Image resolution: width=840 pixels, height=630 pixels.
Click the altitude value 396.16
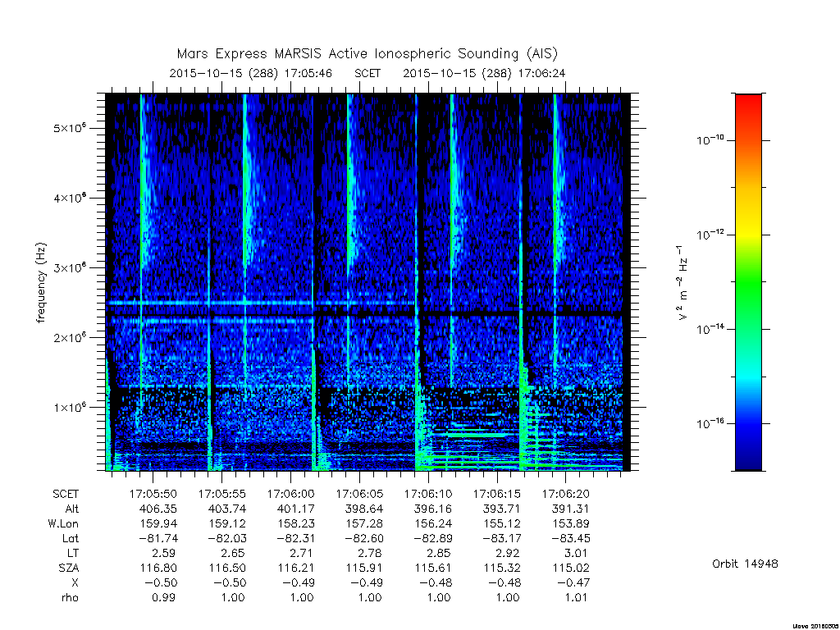pos(433,509)
